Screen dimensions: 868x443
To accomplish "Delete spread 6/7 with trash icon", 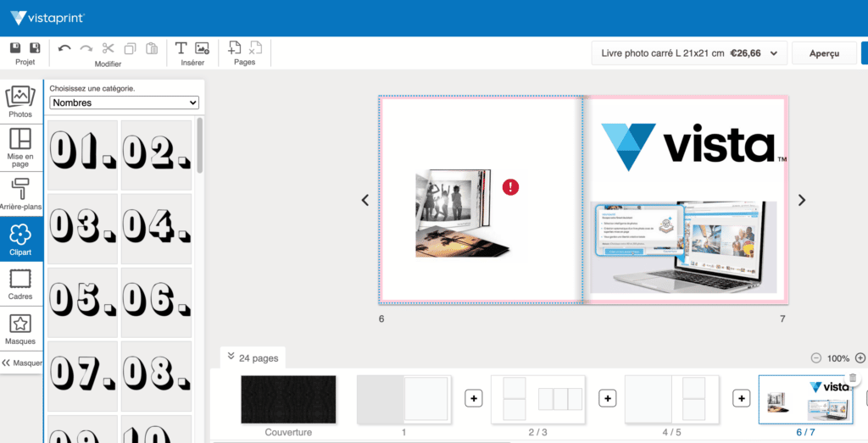I will [853, 378].
